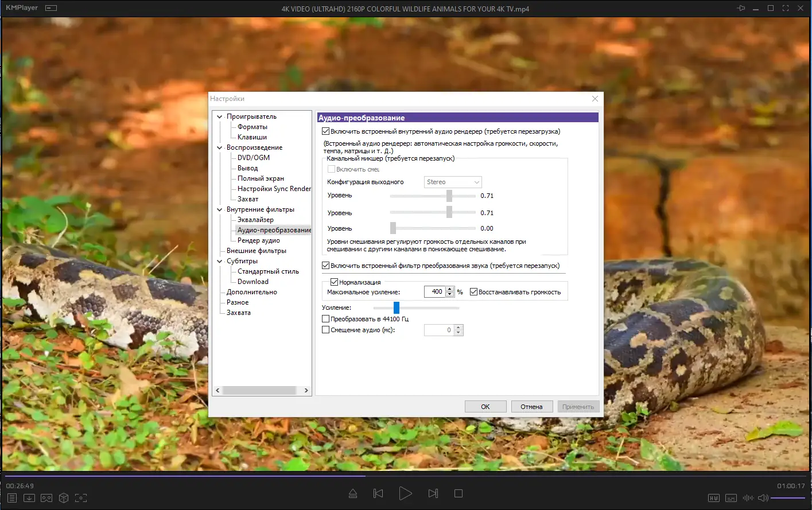The height and width of the screenshot is (510, 812).
Task: Click the Усиление slider handle
Action: tap(397, 308)
